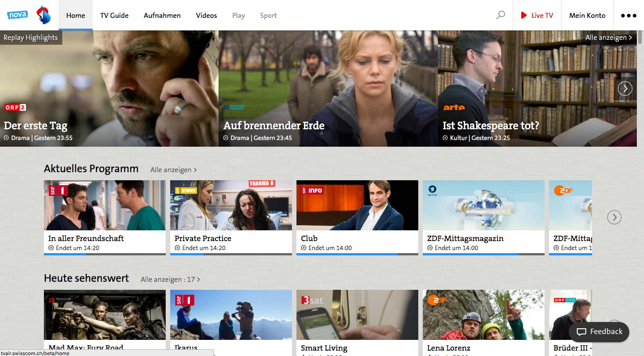The image size is (644, 356).
Task: Expand Heute sehenswert Alle anzeigen : 17
Action: [x=170, y=280]
